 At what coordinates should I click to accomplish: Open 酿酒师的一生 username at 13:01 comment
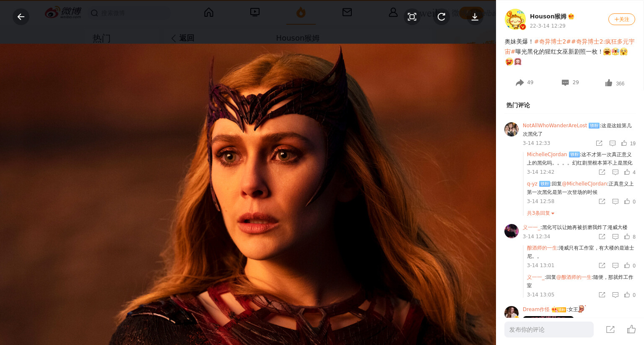(542, 248)
